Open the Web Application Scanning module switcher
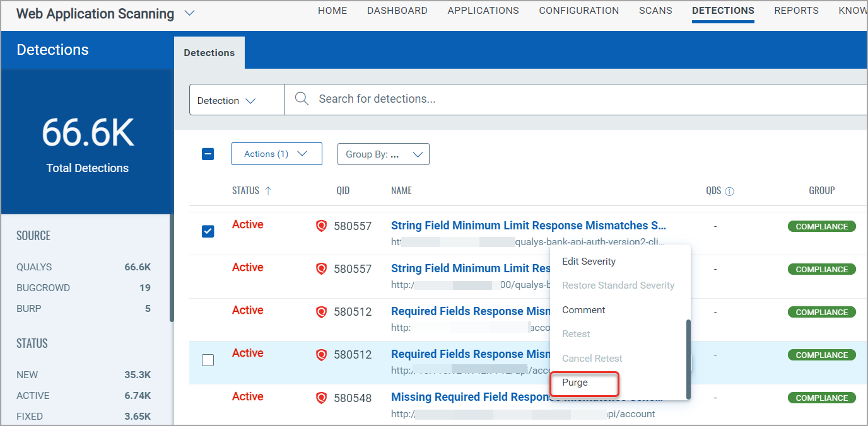Image resolution: width=868 pixels, height=426 pixels. tap(189, 12)
